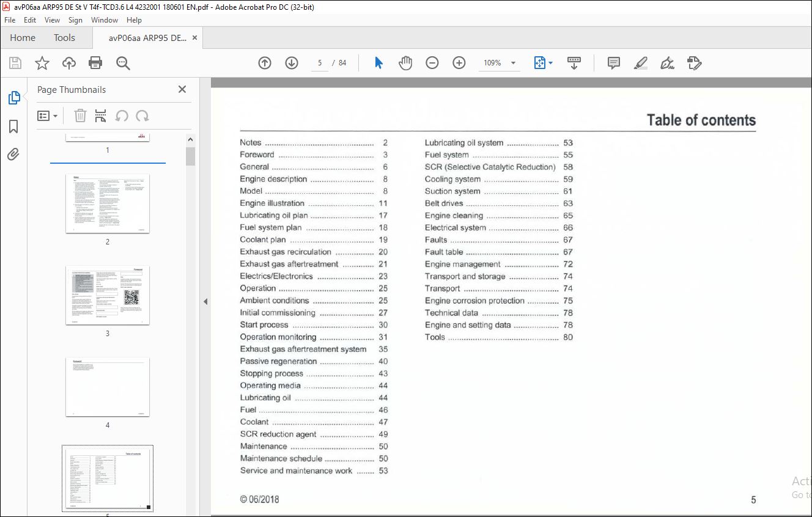
Task: Open the Sign menu
Action: [x=75, y=20]
